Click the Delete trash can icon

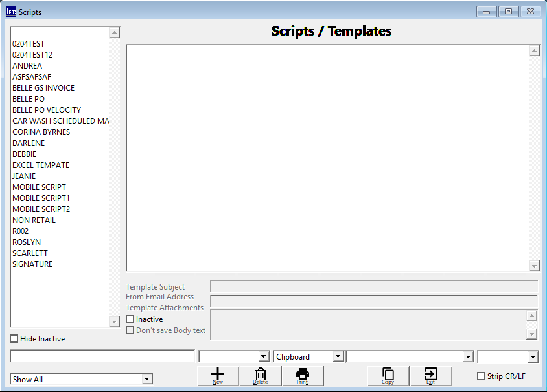click(x=260, y=375)
